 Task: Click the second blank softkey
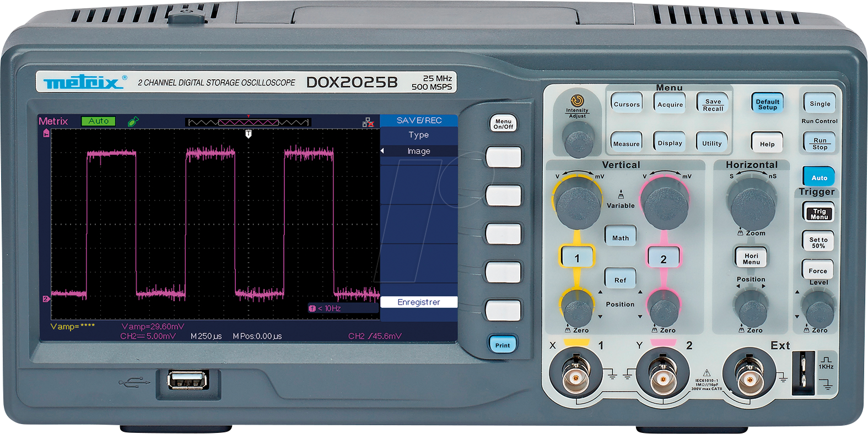pos(503,196)
